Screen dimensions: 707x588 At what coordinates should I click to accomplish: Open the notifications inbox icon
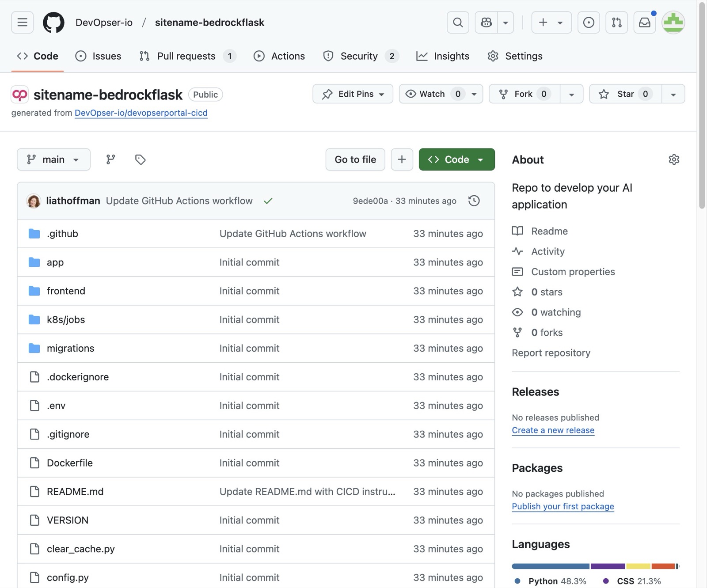[645, 23]
